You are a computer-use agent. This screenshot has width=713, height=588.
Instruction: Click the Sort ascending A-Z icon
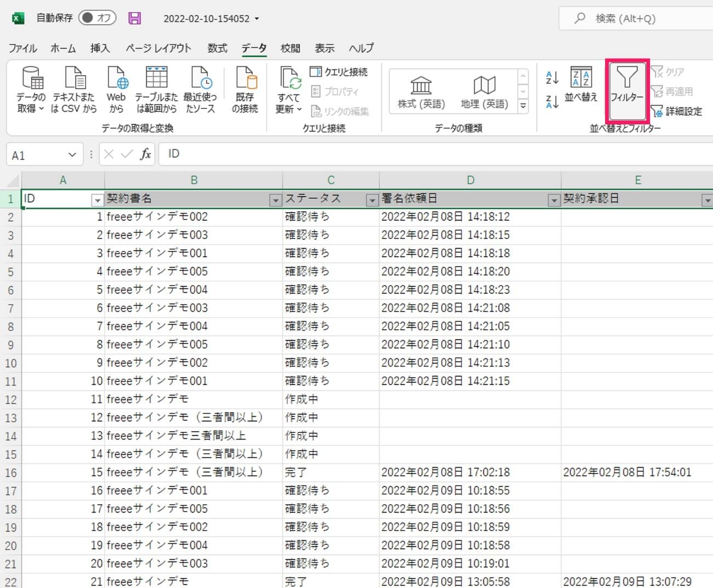(552, 78)
